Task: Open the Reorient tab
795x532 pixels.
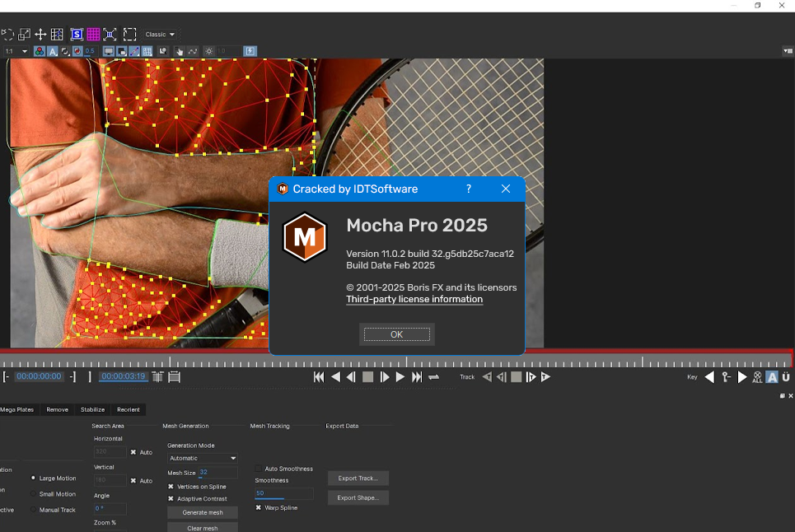Action: (129, 409)
